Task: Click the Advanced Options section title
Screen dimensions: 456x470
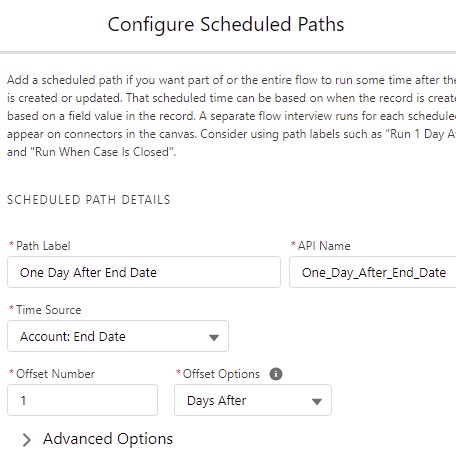Action: [108, 439]
